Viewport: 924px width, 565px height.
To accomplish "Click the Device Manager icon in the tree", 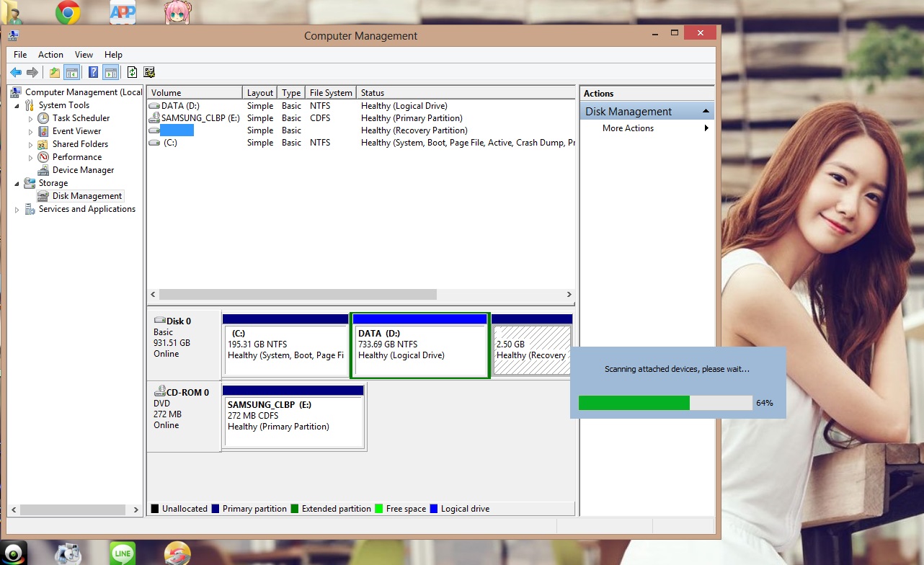I will [44, 170].
